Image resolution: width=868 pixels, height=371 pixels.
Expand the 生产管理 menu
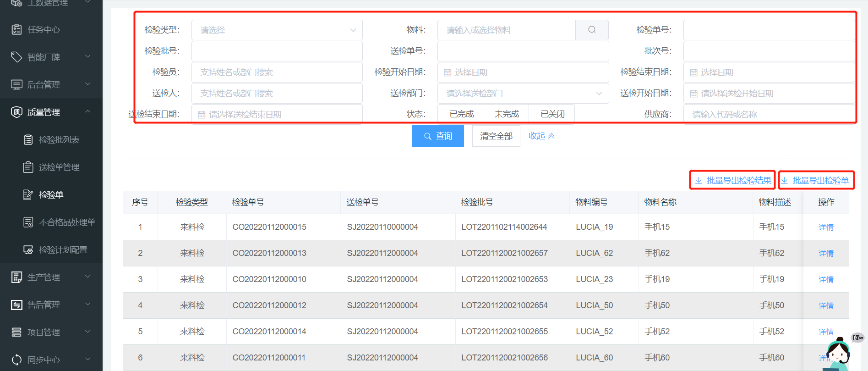(x=51, y=277)
